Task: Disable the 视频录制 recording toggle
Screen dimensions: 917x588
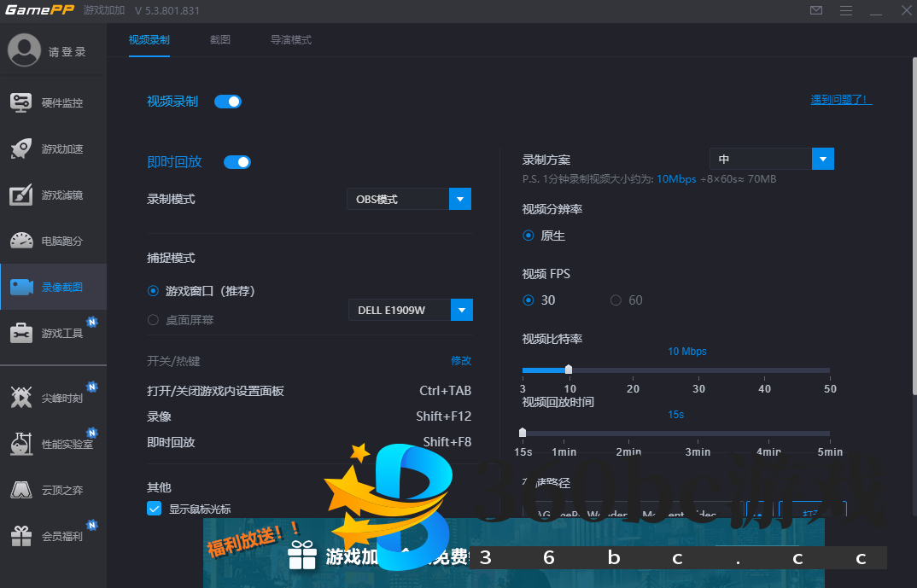Action: click(228, 101)
